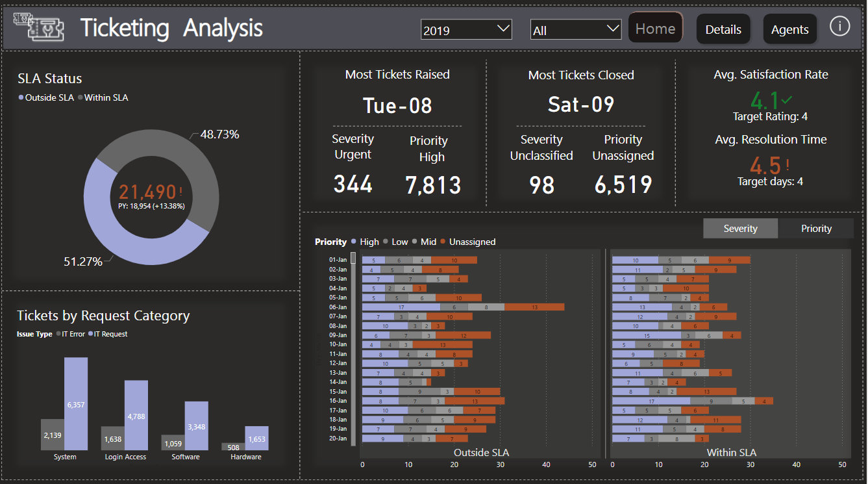Image resolution: width=868 pixels, height=484 pixels.
Task: Go to the Home page
Action: (x=655, y=29)
